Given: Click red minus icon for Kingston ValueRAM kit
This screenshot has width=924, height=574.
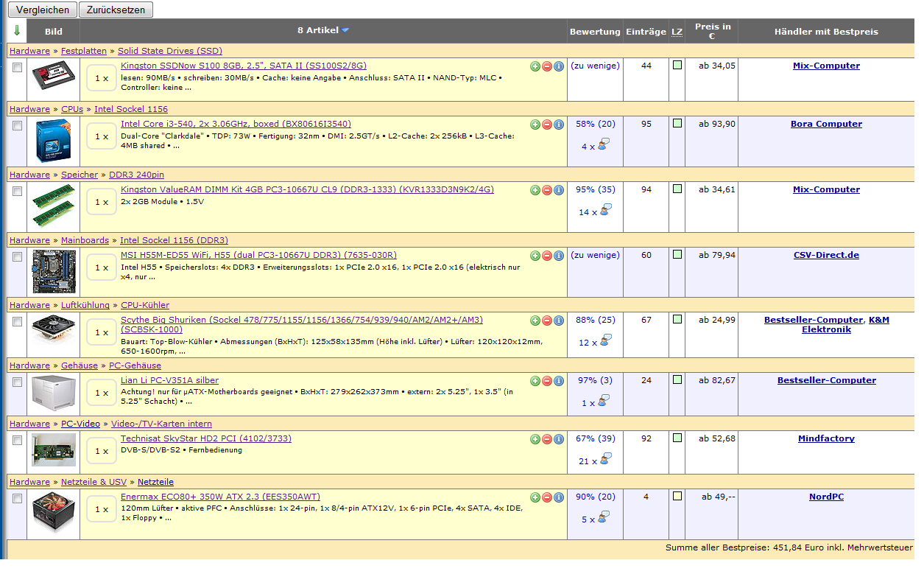Looking at the screenshot, I should [547, 190].
